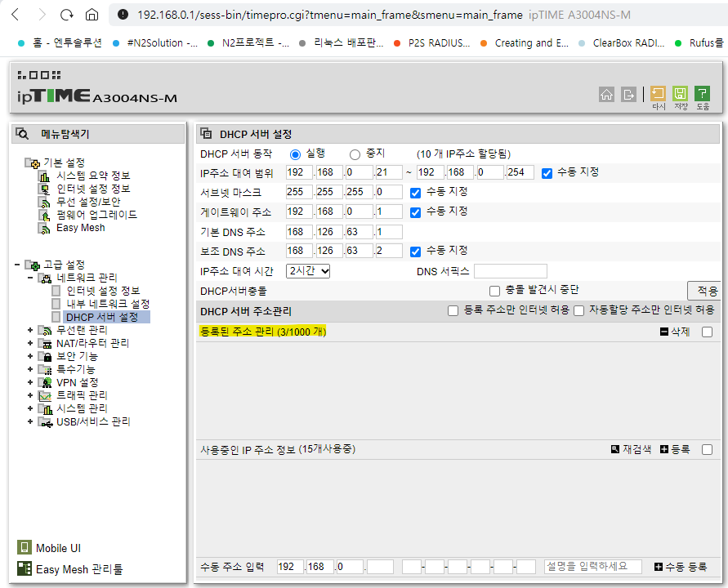The height and width of the screenshot is (588, 728).
Task: Click browser reload icon
Action: tap(67, 16)
